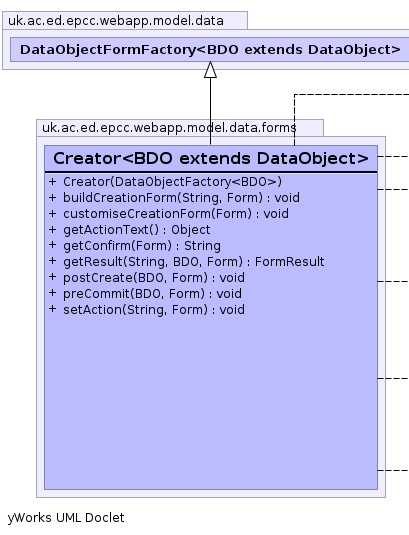
Task: Click the getActionText() method line
Action: 137,230
